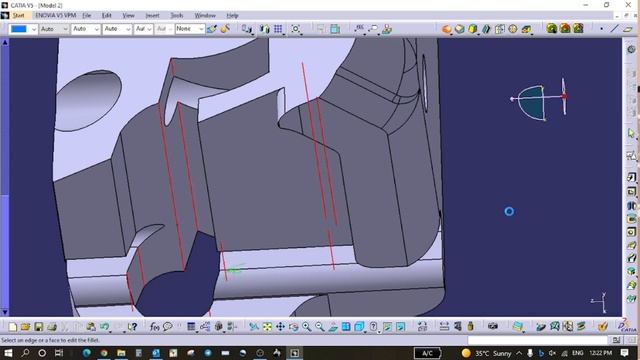Select the Point tool icon
Image resolution: width=640 pixels, height=360 pixels.
601,29
